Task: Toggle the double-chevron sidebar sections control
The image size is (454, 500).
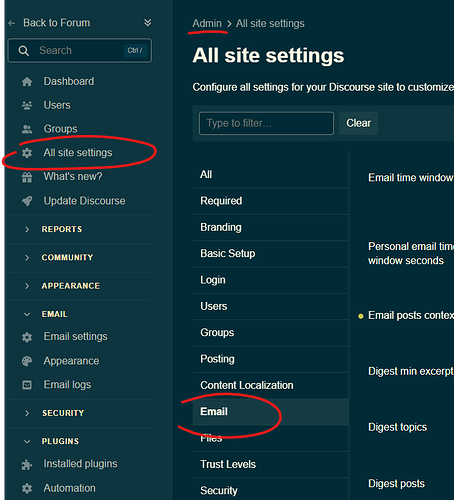Action: (x=147, y=23)
